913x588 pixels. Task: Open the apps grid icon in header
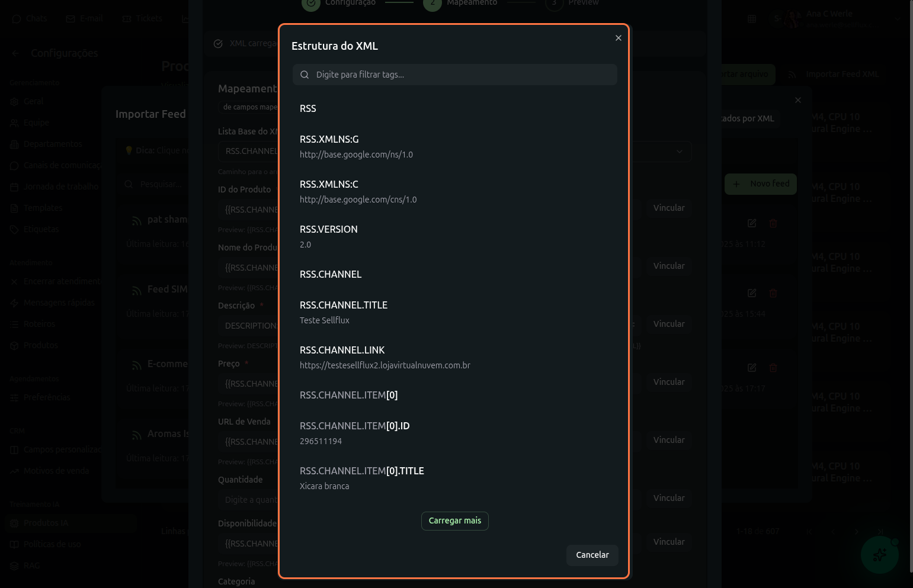coord(752,19)
